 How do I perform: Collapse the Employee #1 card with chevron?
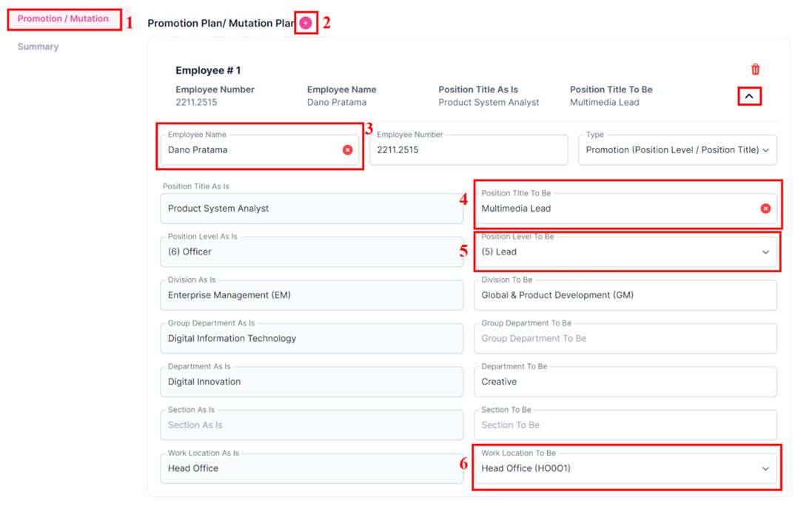(749, 97)
